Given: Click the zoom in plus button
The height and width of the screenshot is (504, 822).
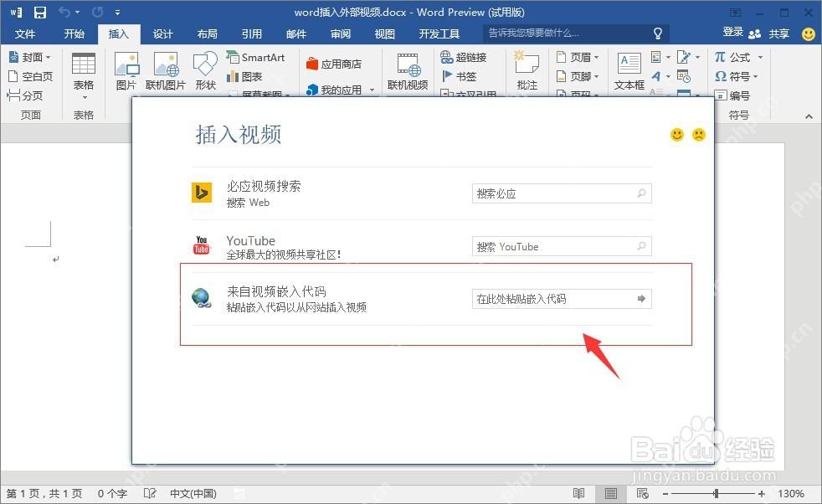Looking at the screenshot, I should point(761,493).
